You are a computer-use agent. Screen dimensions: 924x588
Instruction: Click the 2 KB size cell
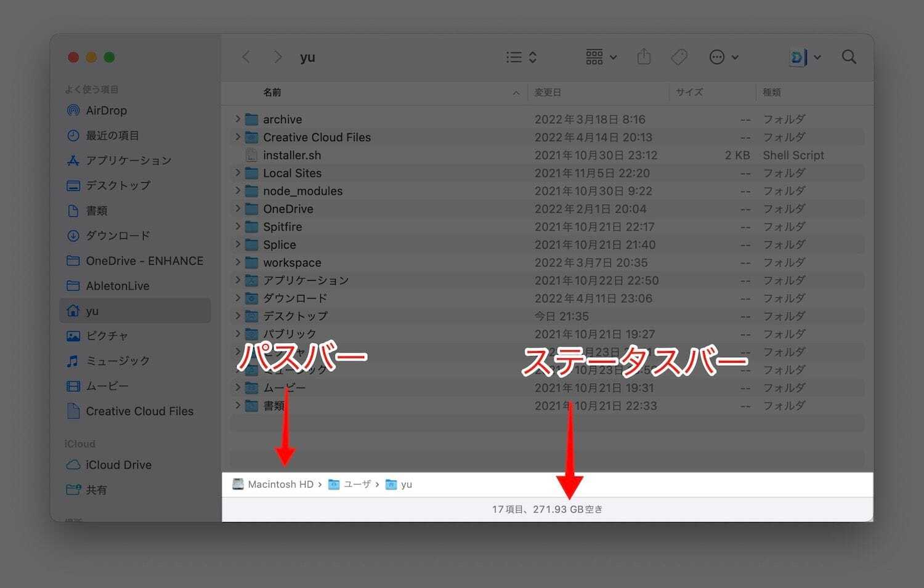737,155
